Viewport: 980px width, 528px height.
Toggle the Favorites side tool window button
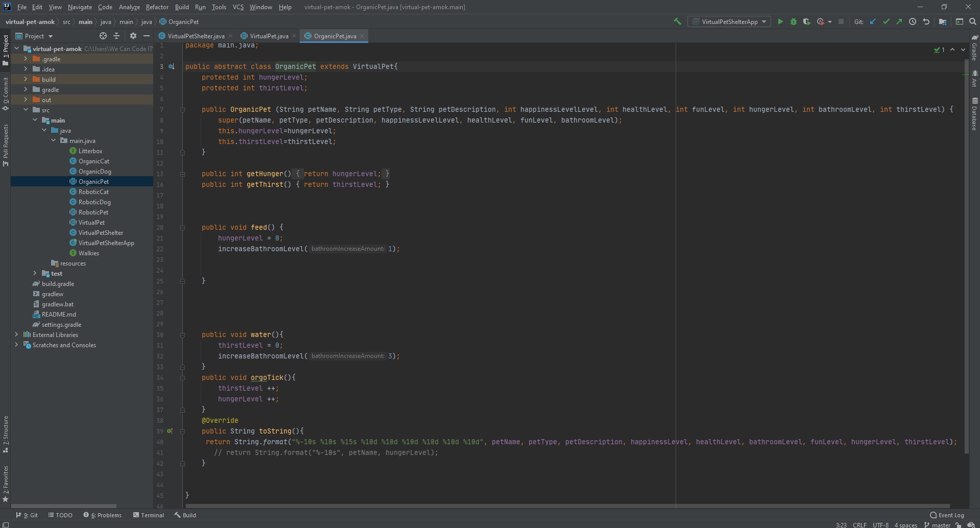6,484
